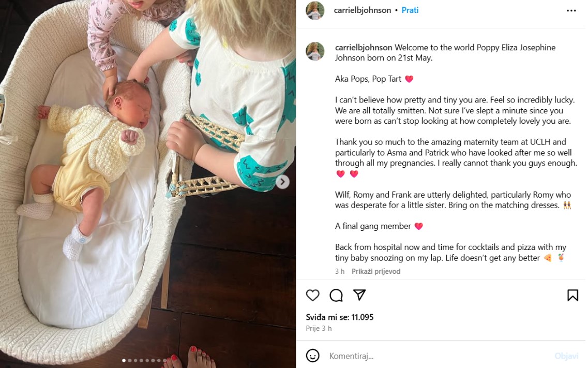Go to next photo with arrow chevron
The width and height of the screenshot is (588, 368).
click(282, 182)
